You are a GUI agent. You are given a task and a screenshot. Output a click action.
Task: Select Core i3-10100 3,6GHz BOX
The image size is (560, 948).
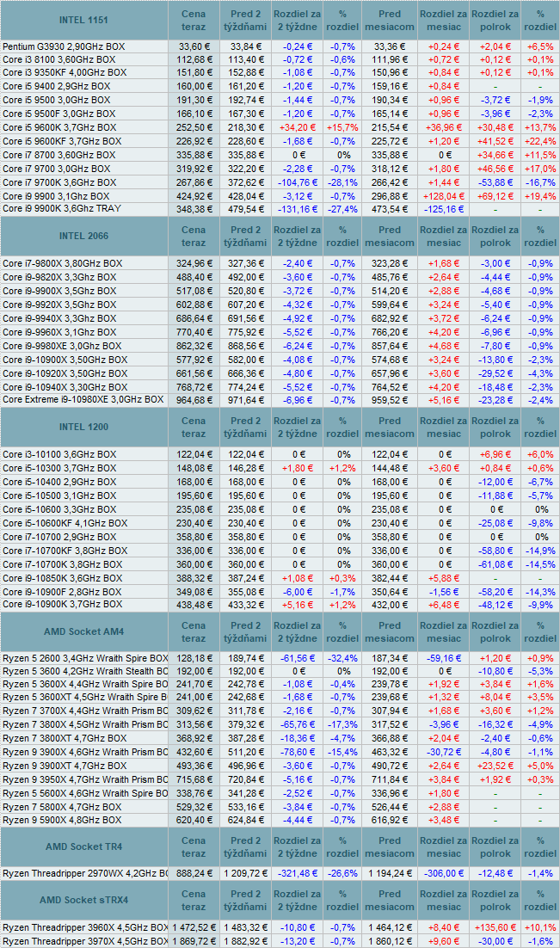pos(59,455)
